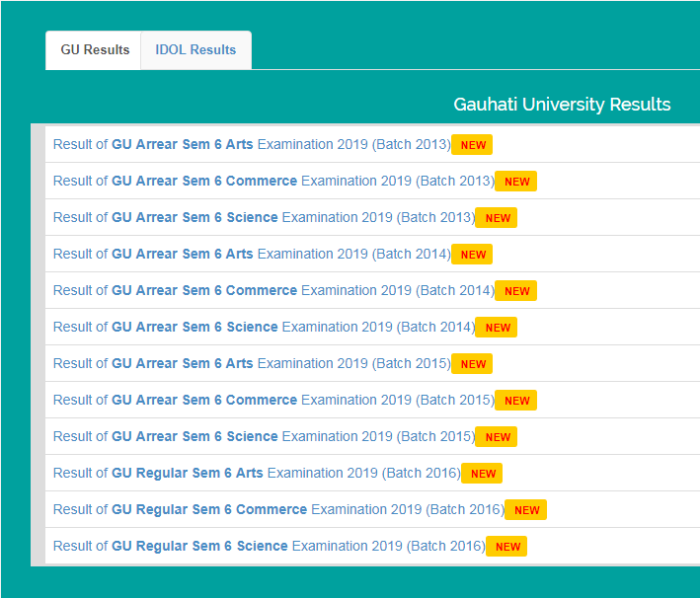Open Arrear Sem 6 Arts Batch 2015 result
Image resolution: width=700 pixels, height=598 pixels.
(x=252, y=364)
